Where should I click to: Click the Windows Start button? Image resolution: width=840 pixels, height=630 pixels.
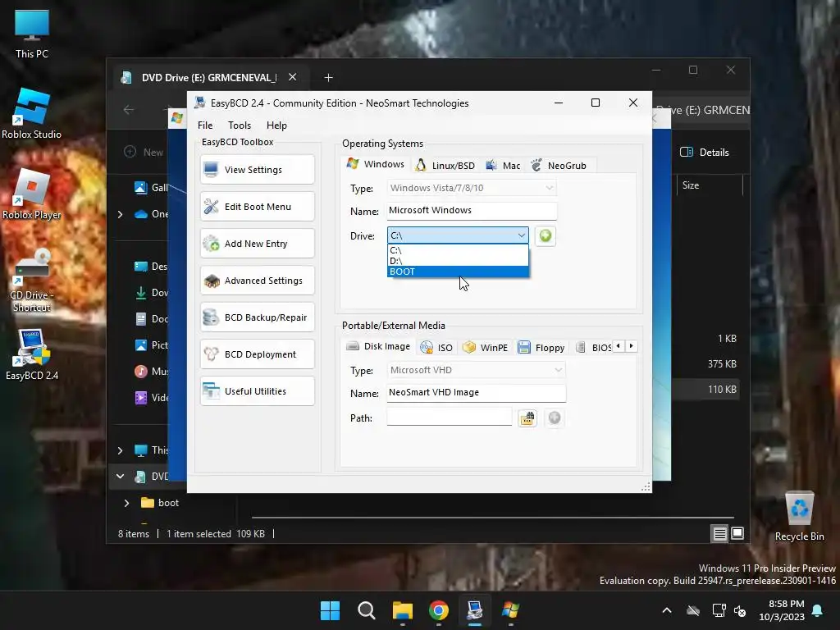pos(330,610)
